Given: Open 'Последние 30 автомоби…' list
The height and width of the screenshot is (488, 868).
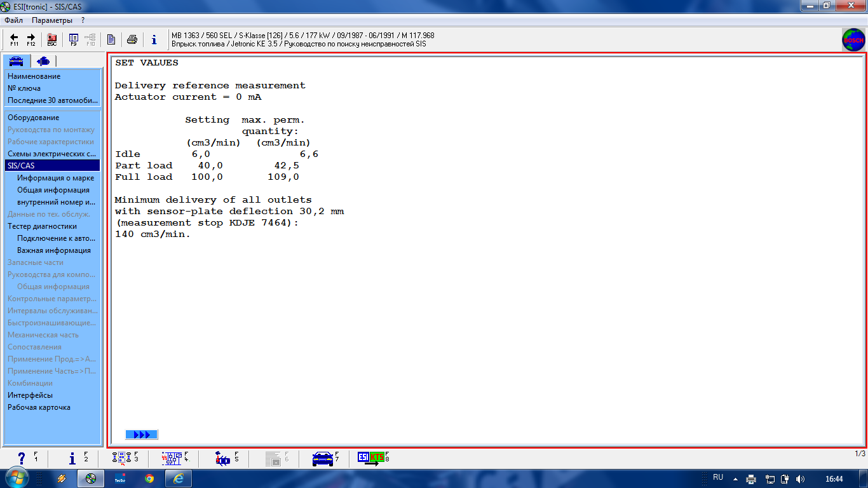Looking at the screenshot, I should [53, 100].
